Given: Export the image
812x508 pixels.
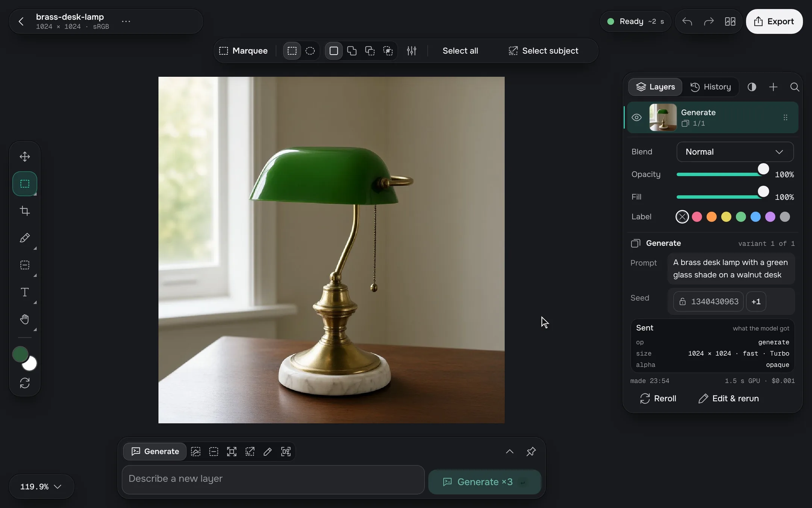Looking at the screenshot, I should pyautogui.click(x=774, y=21).
